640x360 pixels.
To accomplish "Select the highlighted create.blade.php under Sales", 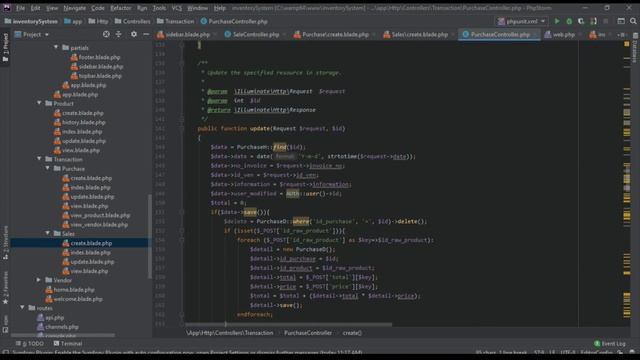I will [x=87, y=243].
